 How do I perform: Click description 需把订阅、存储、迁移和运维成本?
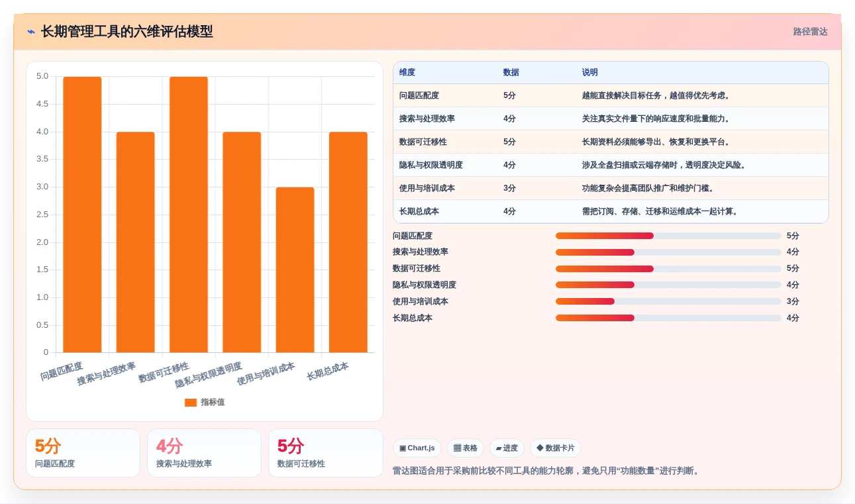(661, 211)
